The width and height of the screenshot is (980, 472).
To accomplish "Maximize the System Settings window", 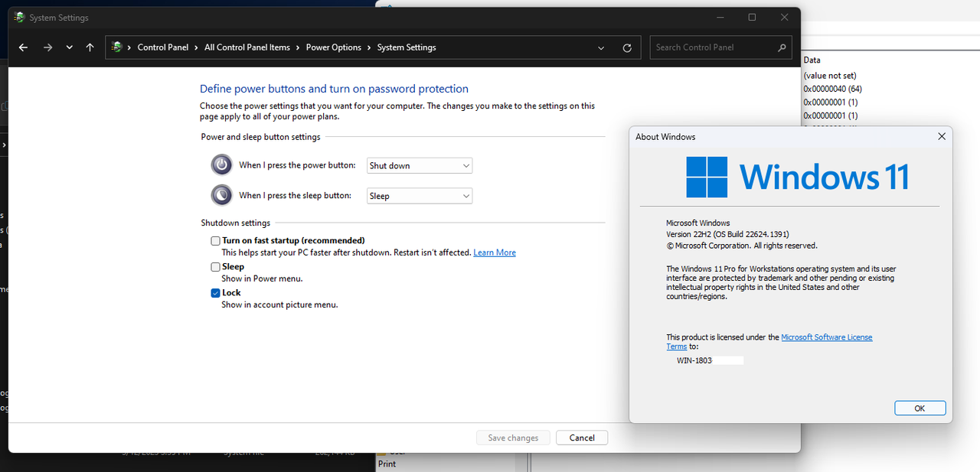I will click(x=752, y=18).
